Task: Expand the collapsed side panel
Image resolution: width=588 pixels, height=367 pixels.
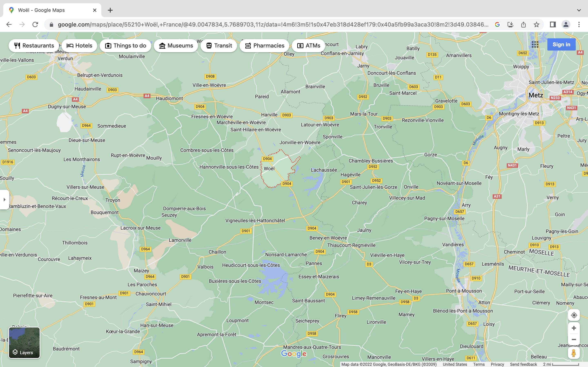Action: (4, 200)
